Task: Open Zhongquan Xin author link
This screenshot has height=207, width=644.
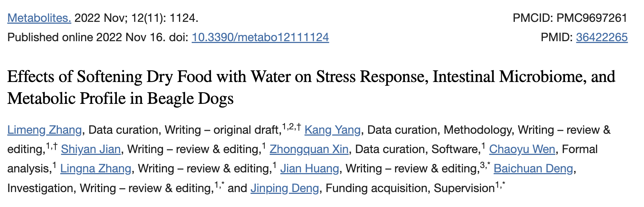Action: (x=309, y=149)
